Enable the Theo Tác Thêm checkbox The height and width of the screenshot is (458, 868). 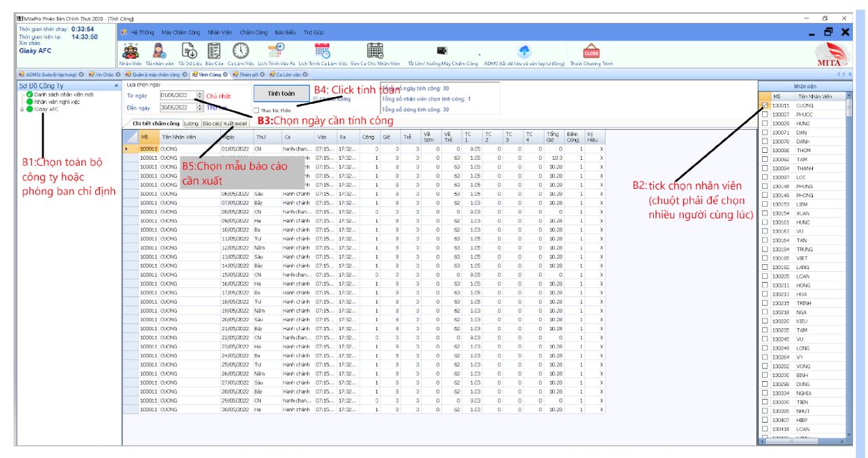click(x=256, y=110)
